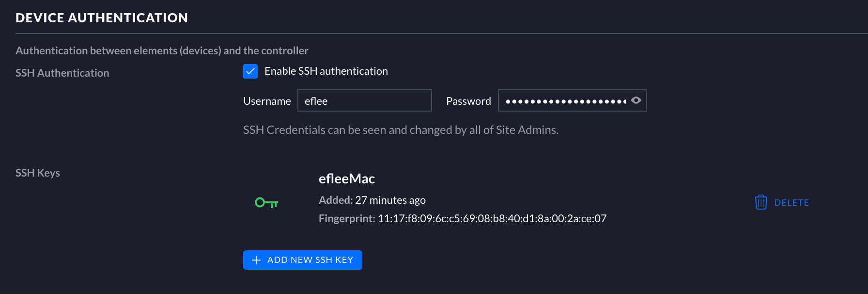Viewport: 868px width, 294px height.
Task: Click the green SSH key icon
Action: [266, 203]
